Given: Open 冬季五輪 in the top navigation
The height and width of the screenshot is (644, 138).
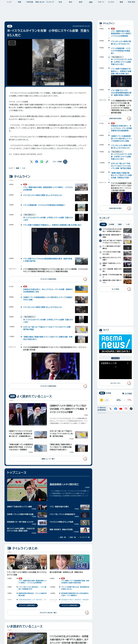Looking at the screenshot, I should (30, 2).
